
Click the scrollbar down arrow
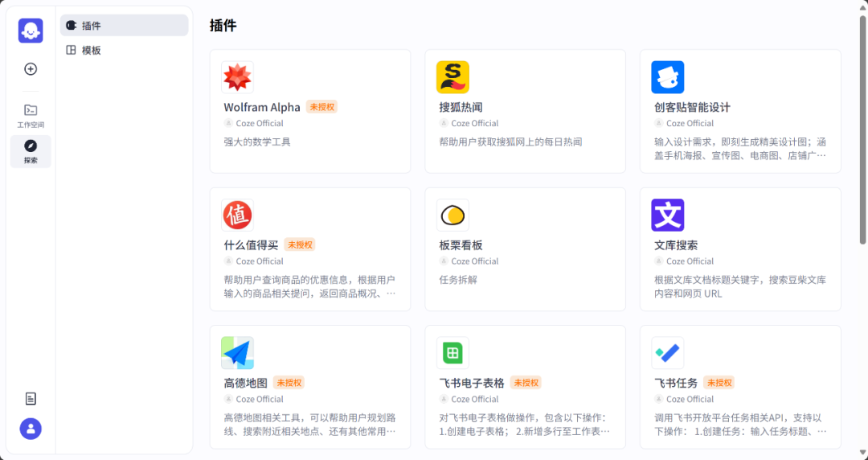click(862, 454)
